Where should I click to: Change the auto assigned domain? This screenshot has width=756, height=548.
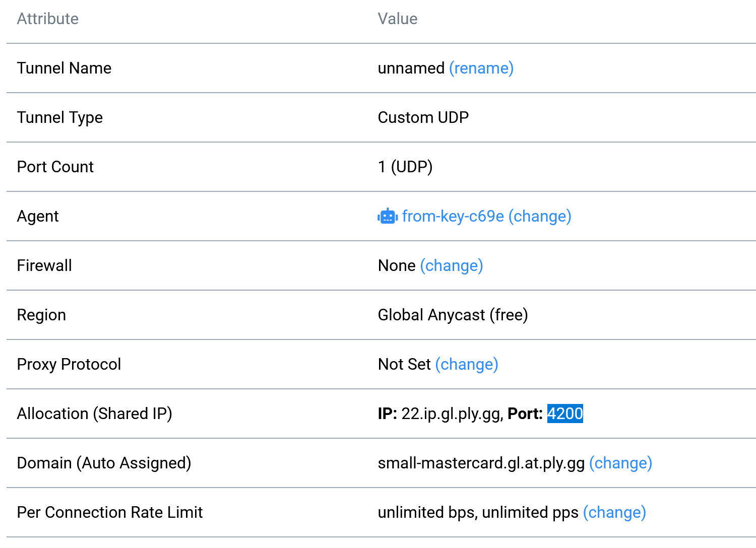(x=620, y=463)
